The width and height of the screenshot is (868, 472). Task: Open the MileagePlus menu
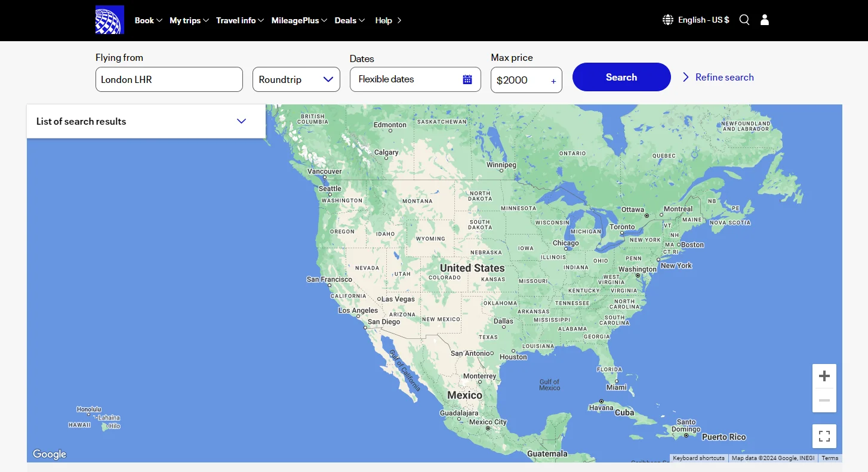(299, 20)
